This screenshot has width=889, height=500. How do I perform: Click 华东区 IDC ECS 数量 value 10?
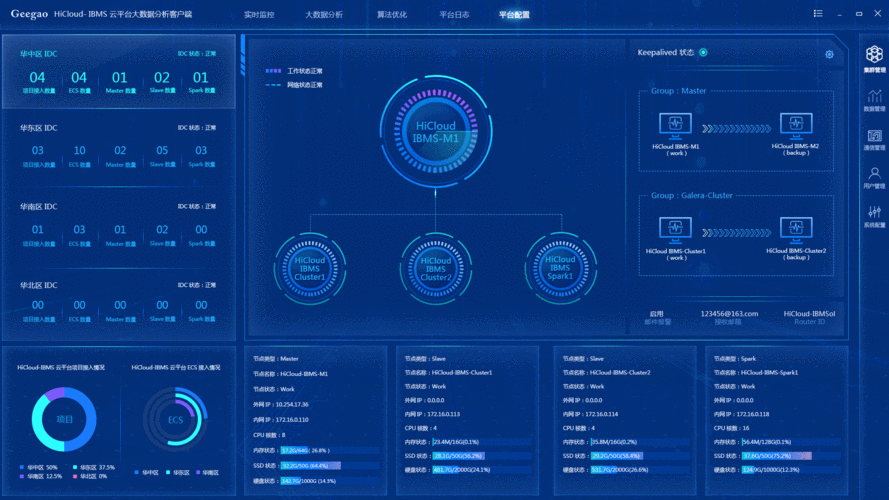79,151
